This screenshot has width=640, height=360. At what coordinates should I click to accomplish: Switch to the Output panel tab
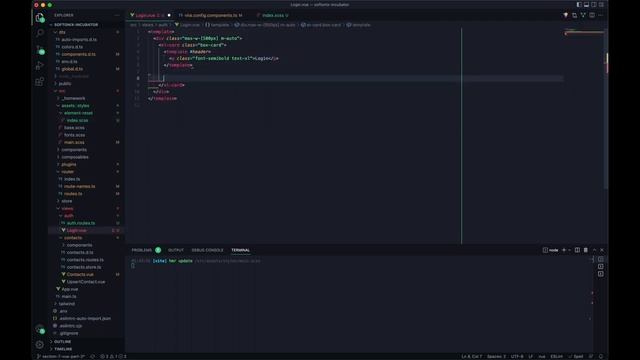click(x=176, y=250)
